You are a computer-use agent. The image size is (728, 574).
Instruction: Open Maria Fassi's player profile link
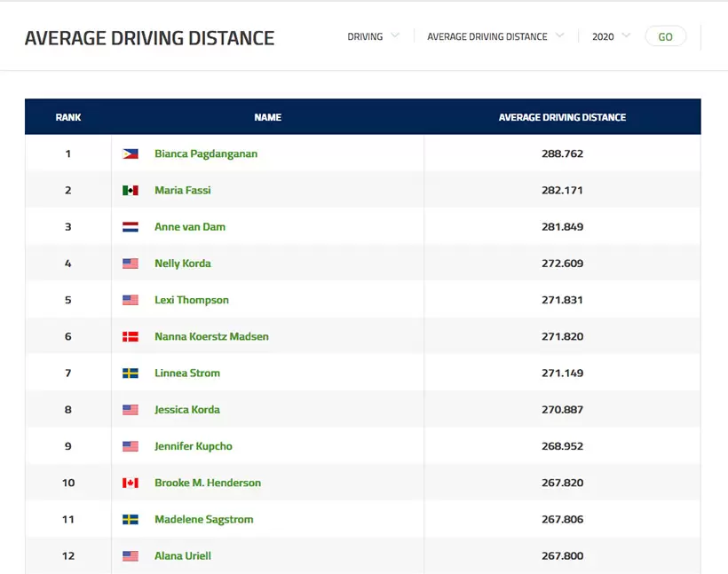click(x=182, y=191)
